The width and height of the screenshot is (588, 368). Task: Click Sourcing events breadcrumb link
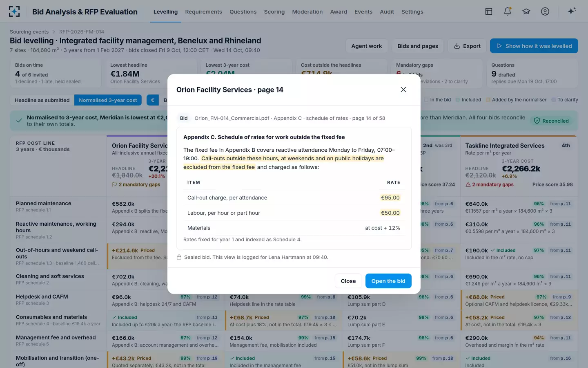click(x=29, y=32)
